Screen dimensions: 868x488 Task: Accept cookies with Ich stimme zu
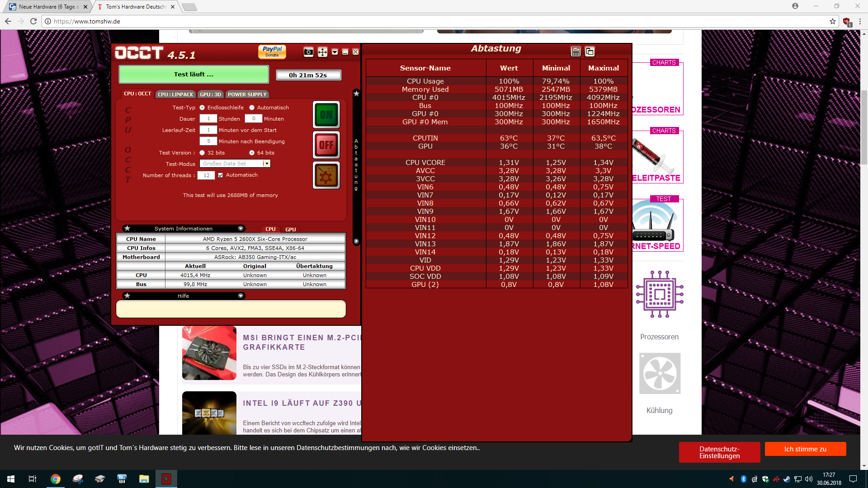coord(805,449)
